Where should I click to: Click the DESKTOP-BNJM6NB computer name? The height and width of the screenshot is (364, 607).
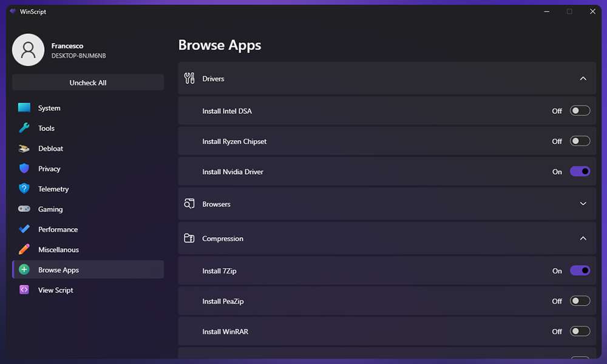[78, 56]
